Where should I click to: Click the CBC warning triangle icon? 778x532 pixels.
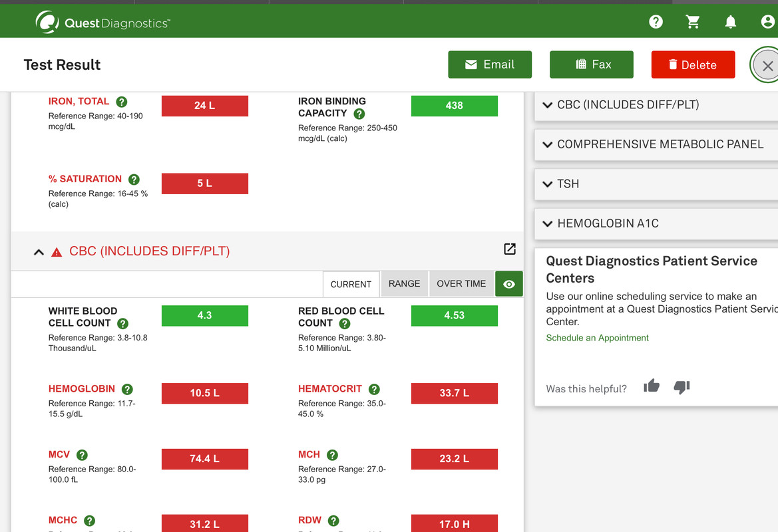coord(57,252)
